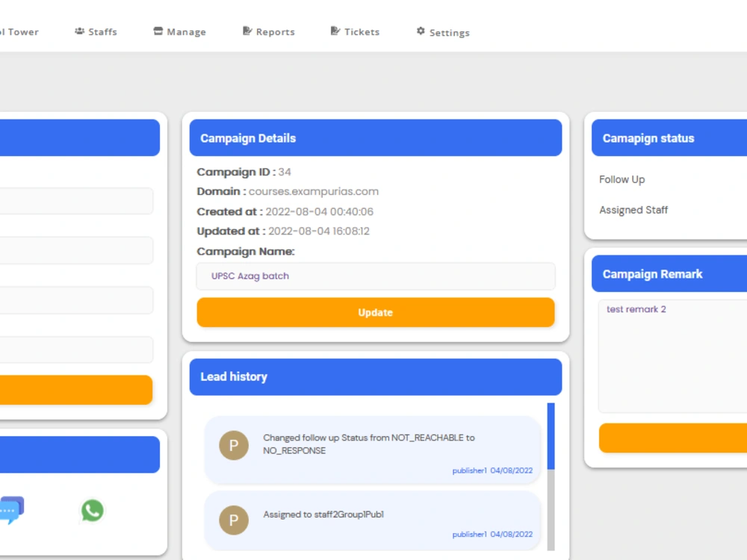Click the Manage store icon

tap(158, 31)
